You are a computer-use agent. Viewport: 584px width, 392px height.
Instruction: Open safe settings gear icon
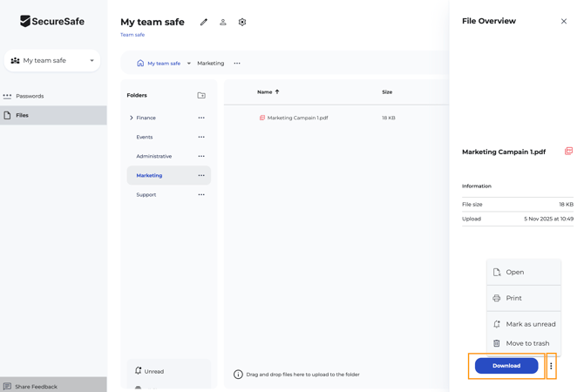[242, 22]
